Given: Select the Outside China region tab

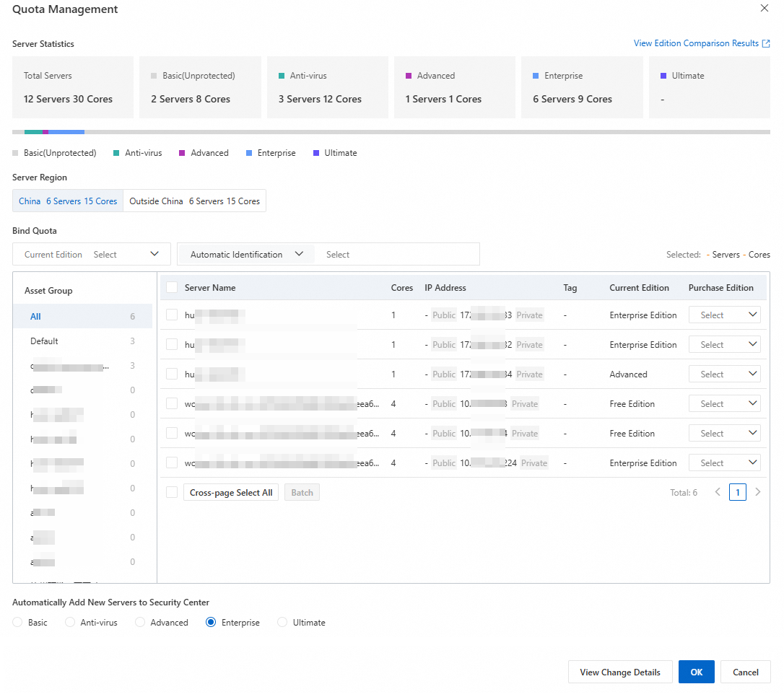Looking at the screenshot, I should click(194, 201).
